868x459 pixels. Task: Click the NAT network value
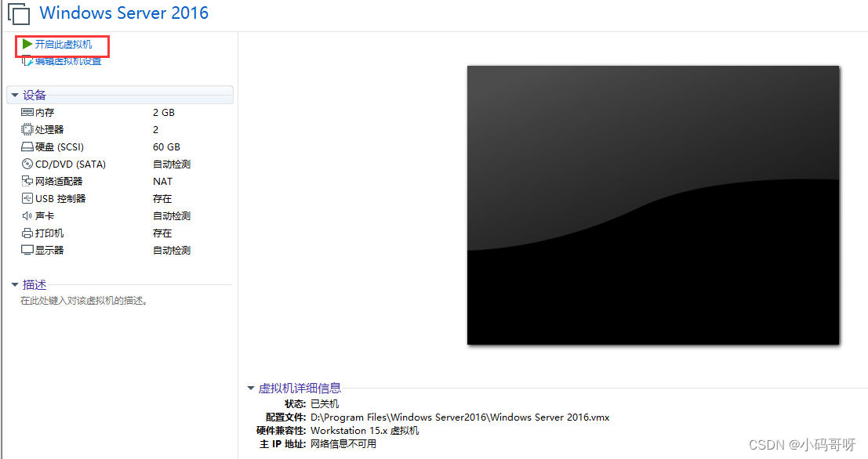tap(163, 182)
